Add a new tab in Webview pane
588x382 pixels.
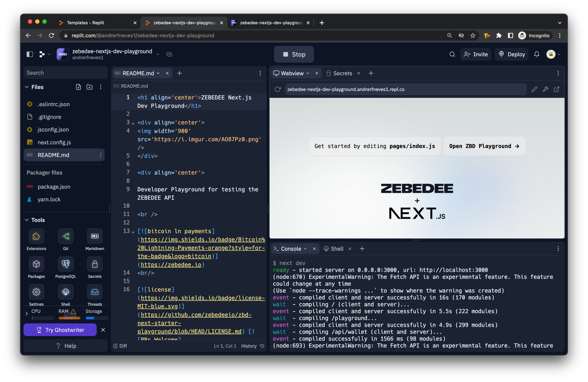pyautogui.click(x=371, y=73)
